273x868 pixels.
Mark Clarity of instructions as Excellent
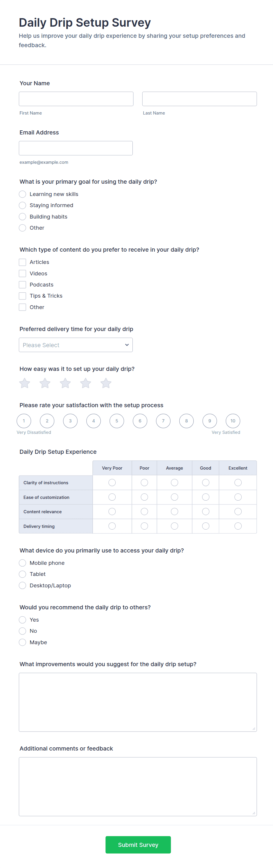[x=238, y=482]
